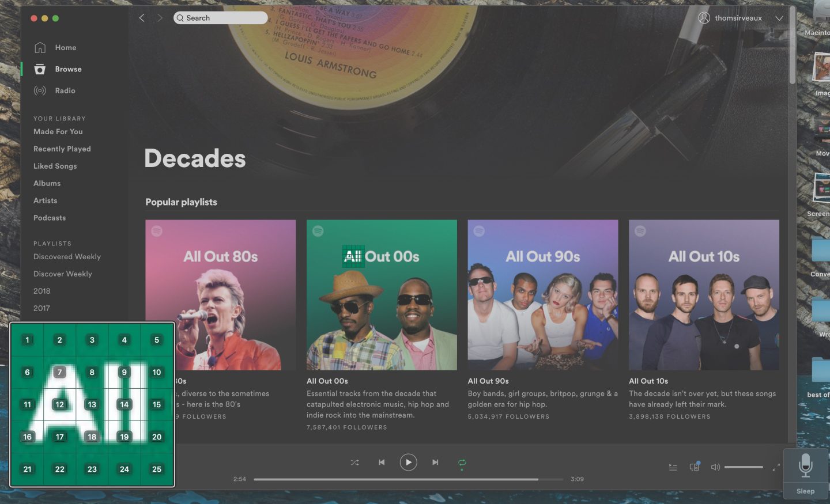Mute using the volume speaker icon
The height and width of the screenshot is (504, 830).
[x=715, y=467]
